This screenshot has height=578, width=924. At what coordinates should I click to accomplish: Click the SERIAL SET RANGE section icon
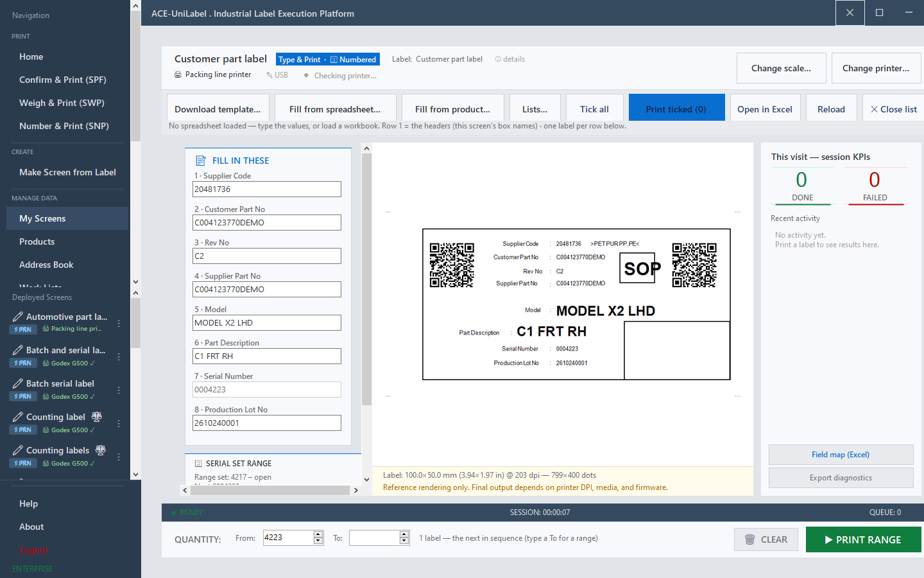click(198, 463)
